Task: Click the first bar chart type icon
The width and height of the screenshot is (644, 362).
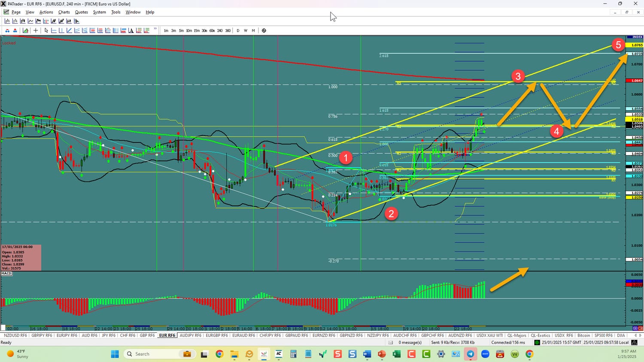Action: (7, 21)
